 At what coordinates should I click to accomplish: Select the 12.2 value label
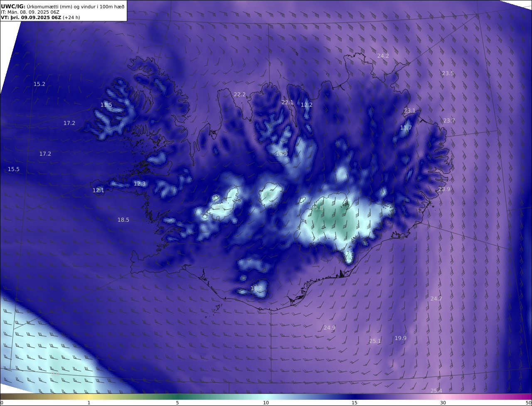click(x=307, y=105)
